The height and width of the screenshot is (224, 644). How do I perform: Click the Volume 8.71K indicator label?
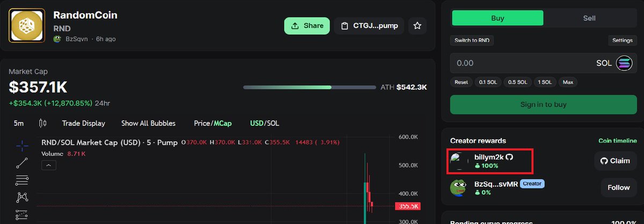63,154
